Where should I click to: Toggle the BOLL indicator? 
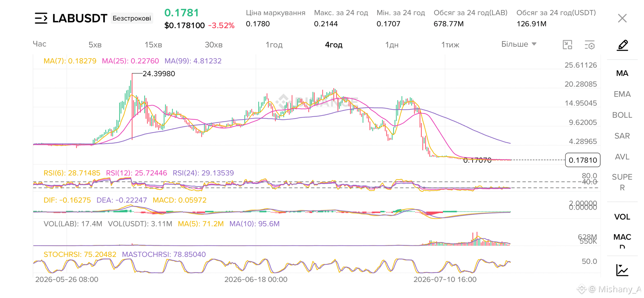pos(622,115)
